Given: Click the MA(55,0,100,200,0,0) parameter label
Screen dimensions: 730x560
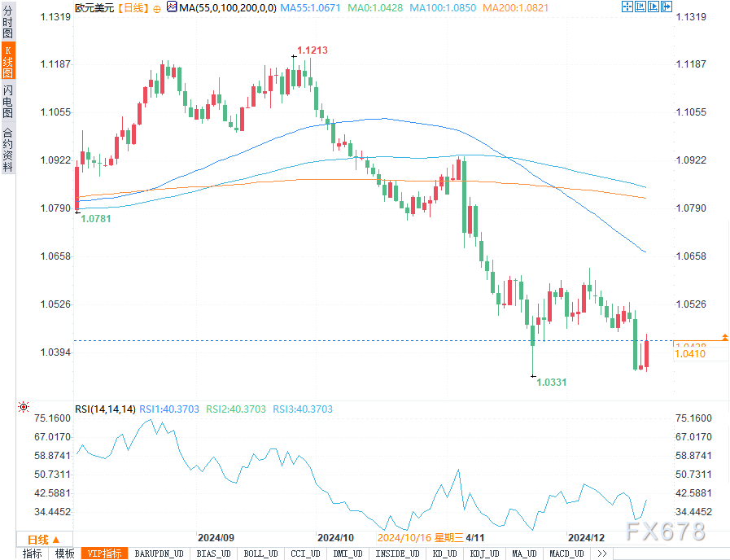Looking at the screenshot, I should 228,8.
